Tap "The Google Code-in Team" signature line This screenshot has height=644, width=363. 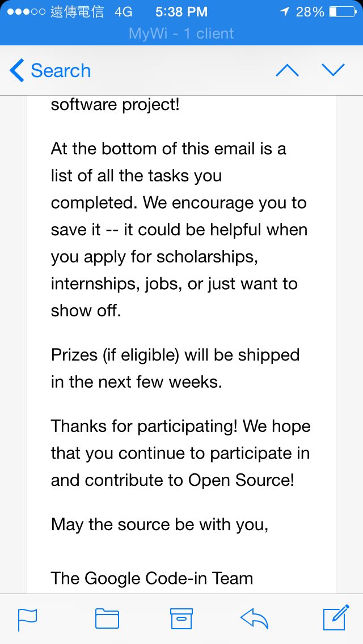click(151, 578)
